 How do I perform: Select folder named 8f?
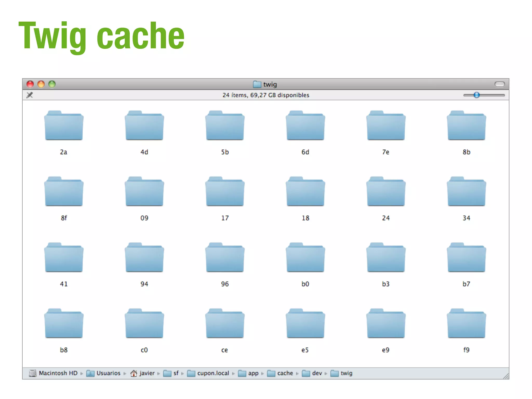click(x=64, y=191)
